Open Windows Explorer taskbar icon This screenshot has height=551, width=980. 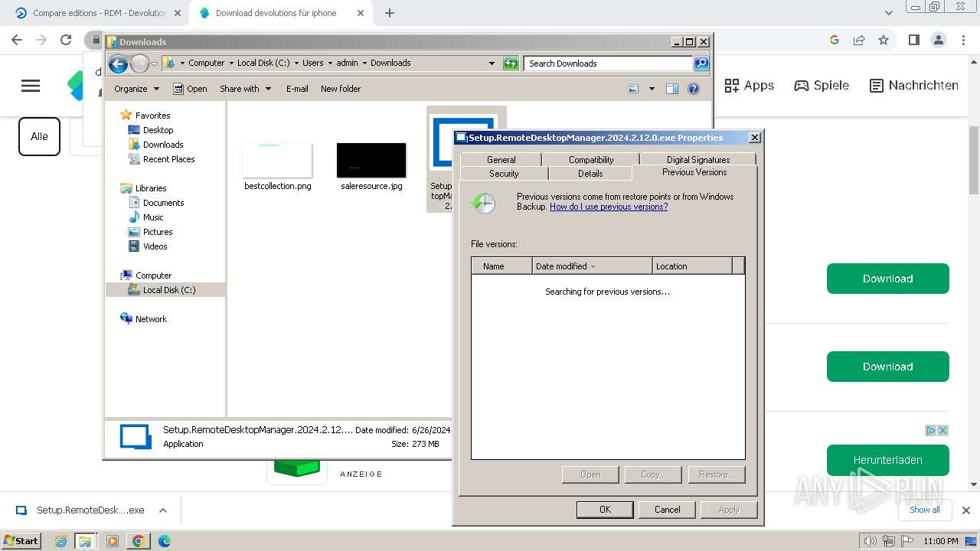[85, 541]
